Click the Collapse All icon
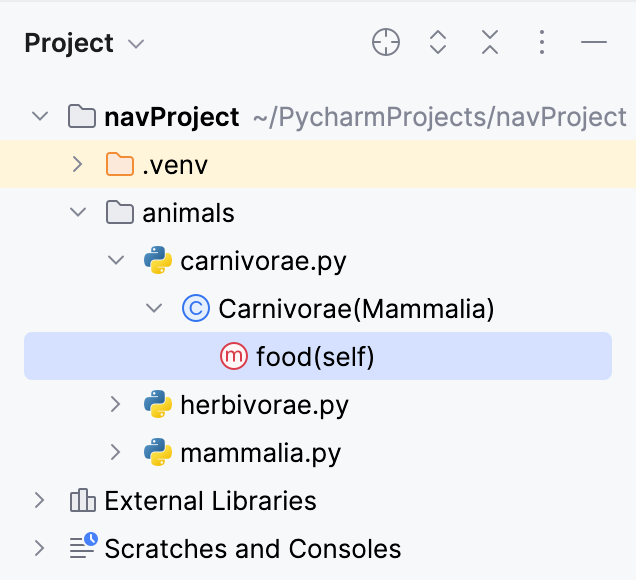Image resolution: width=636 pixels, height=580 pixels. 490,42
